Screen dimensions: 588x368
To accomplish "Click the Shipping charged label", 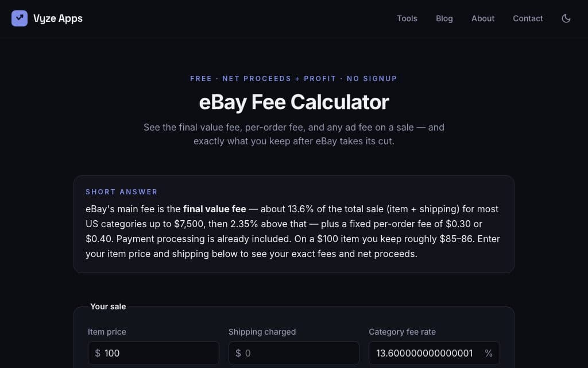I will tap(262, 332).
